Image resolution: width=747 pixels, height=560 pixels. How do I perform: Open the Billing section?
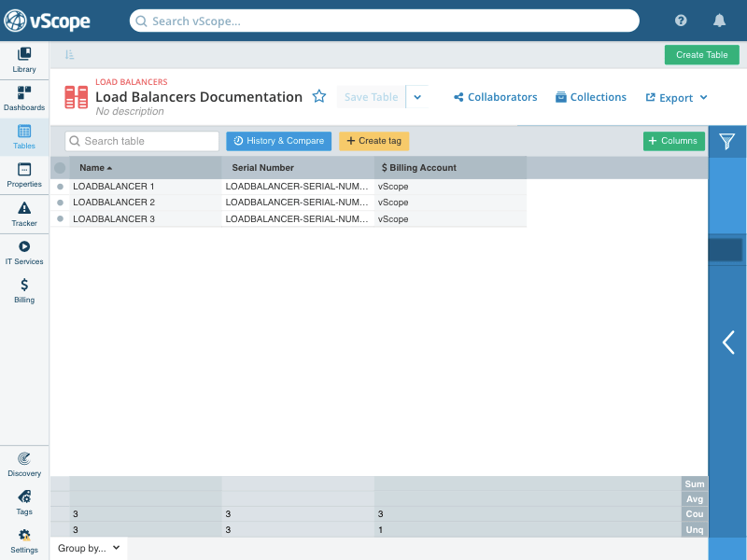[24, 291]
